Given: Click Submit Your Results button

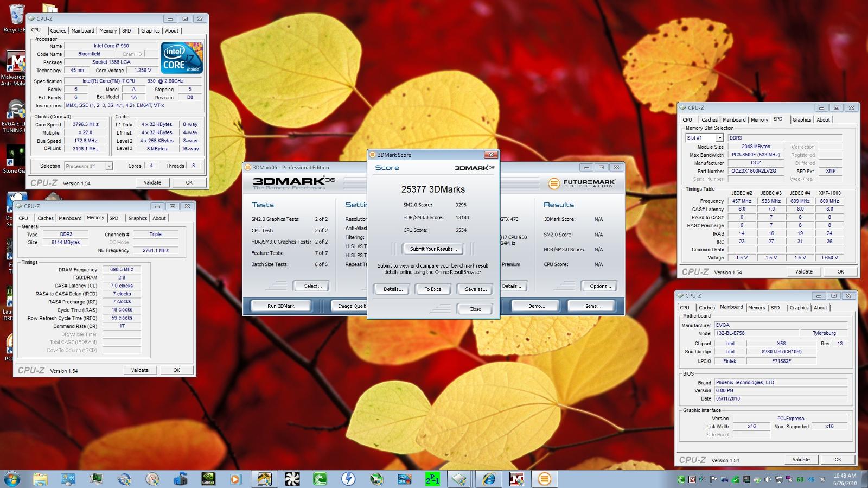Looking at the screenshot, I should tap(433, 249).
